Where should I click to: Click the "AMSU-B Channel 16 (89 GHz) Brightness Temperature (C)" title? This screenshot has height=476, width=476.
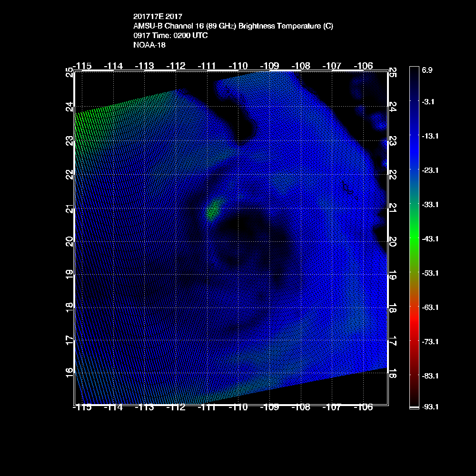[233, 26]
